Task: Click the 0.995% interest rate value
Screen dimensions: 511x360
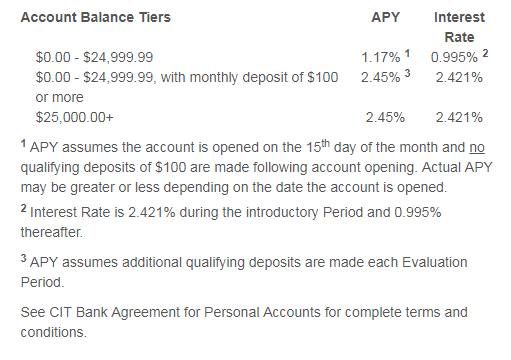Action: coord(454,57)
